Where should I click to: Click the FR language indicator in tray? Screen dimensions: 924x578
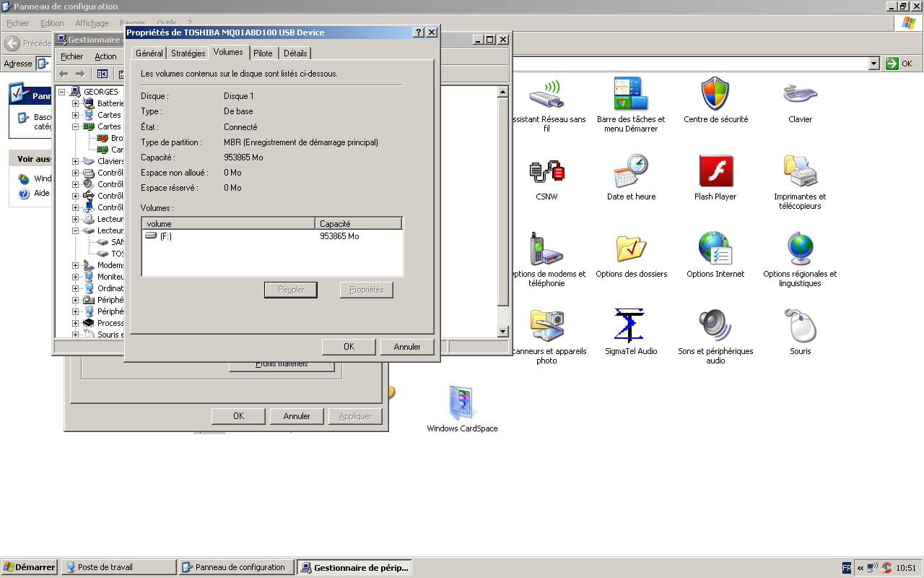847,568
